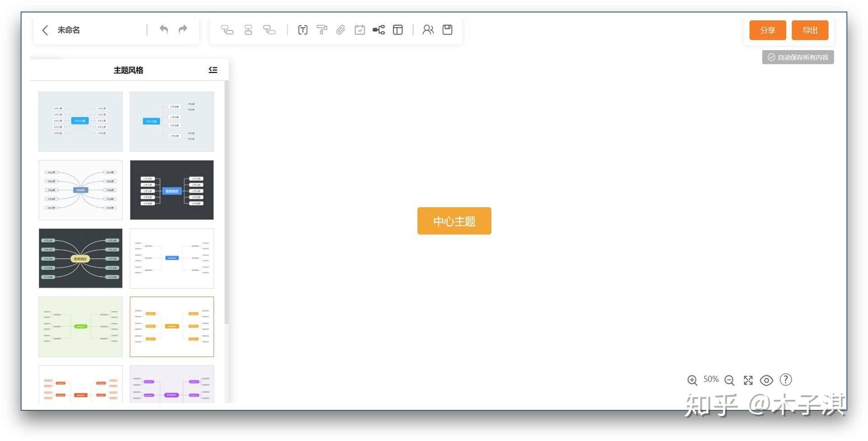
Task: Click the fit-to-screen expand icon
Action: (x=748, y=380)
